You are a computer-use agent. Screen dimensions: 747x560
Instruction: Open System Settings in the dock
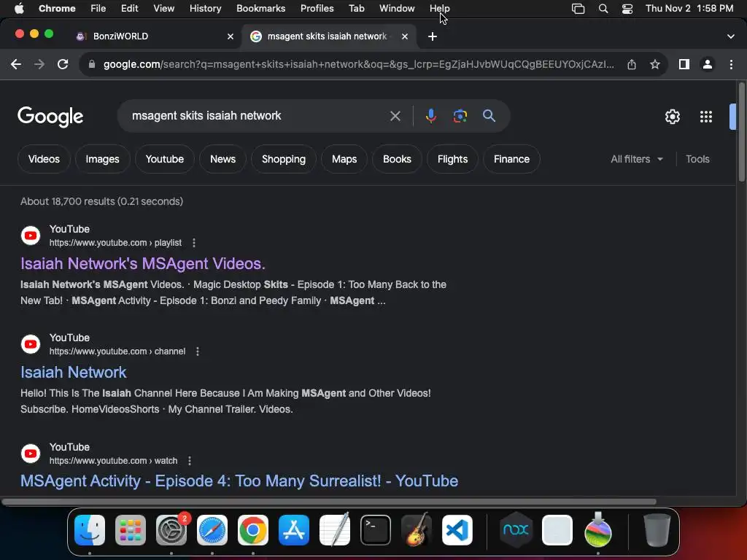pos(171,530)
